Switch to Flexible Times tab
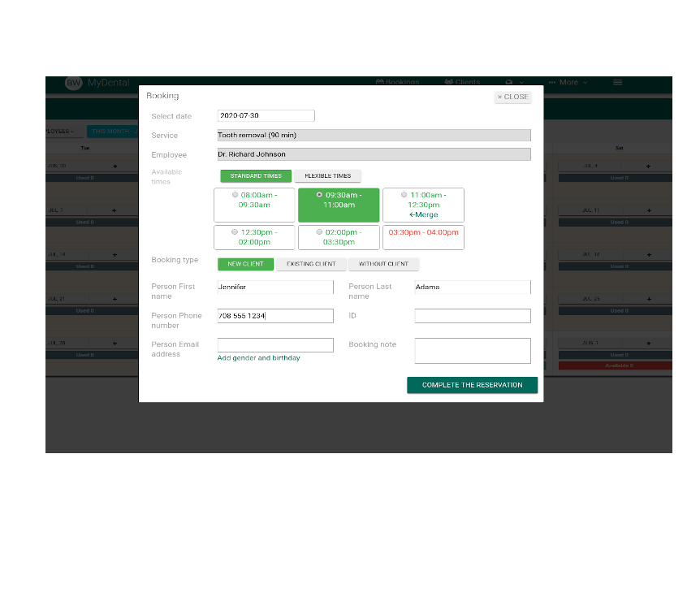Screen dimensions: 700x614 (x=327, y=176)
